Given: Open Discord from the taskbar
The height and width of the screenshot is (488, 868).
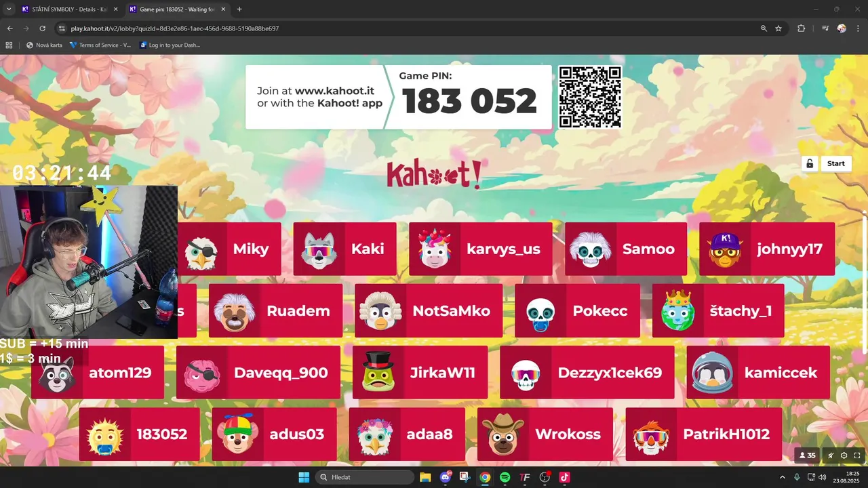Looking at the screenshot, I should click(446, 477).
